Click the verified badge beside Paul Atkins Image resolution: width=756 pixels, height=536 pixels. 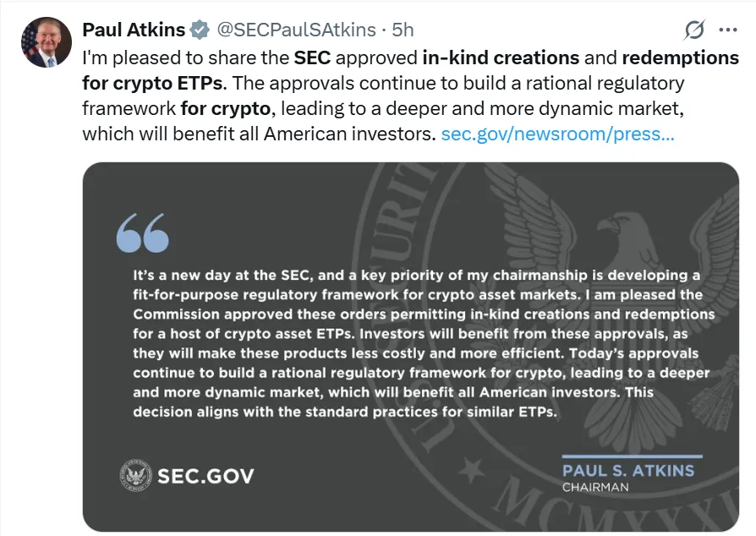pos(200,30)
